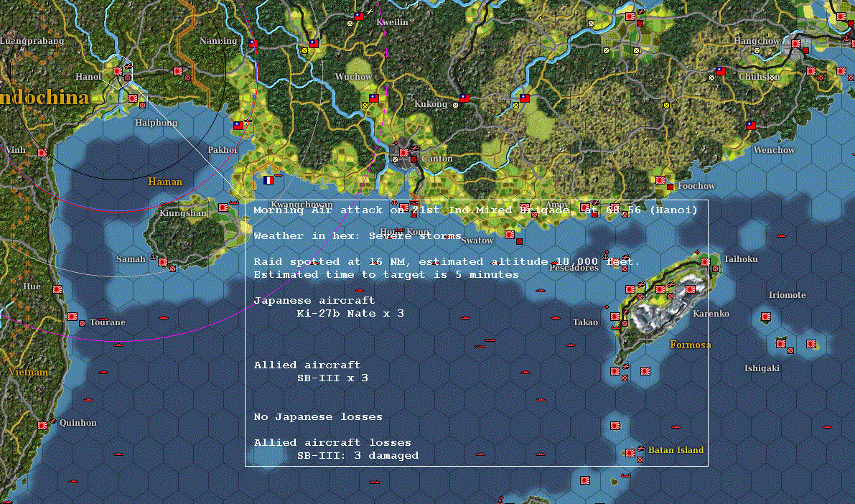
Task: Select the Chinese flag near Pakhoi
Action: [x=238, y=126]
